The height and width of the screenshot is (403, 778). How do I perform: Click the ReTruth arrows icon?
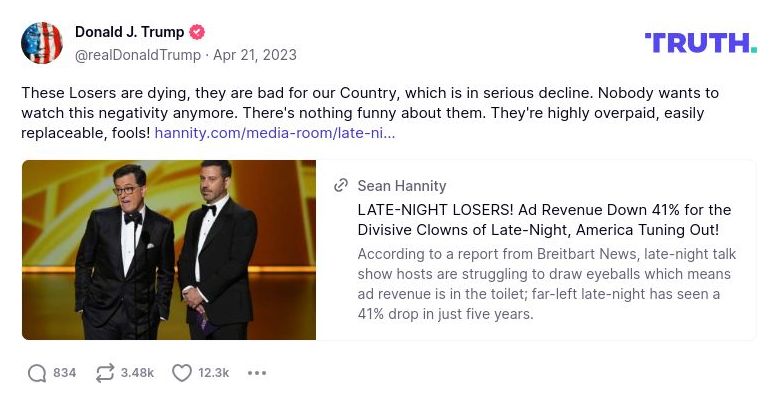point(105,373)
